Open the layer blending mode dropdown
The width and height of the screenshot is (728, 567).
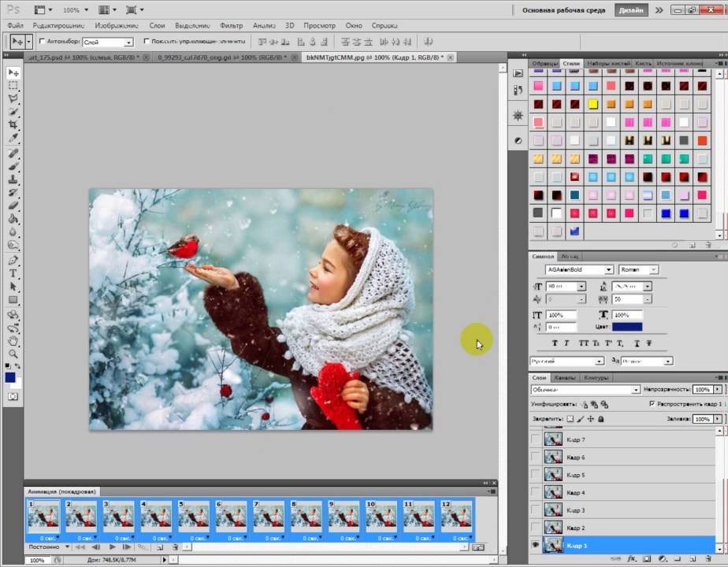(585, 390)
